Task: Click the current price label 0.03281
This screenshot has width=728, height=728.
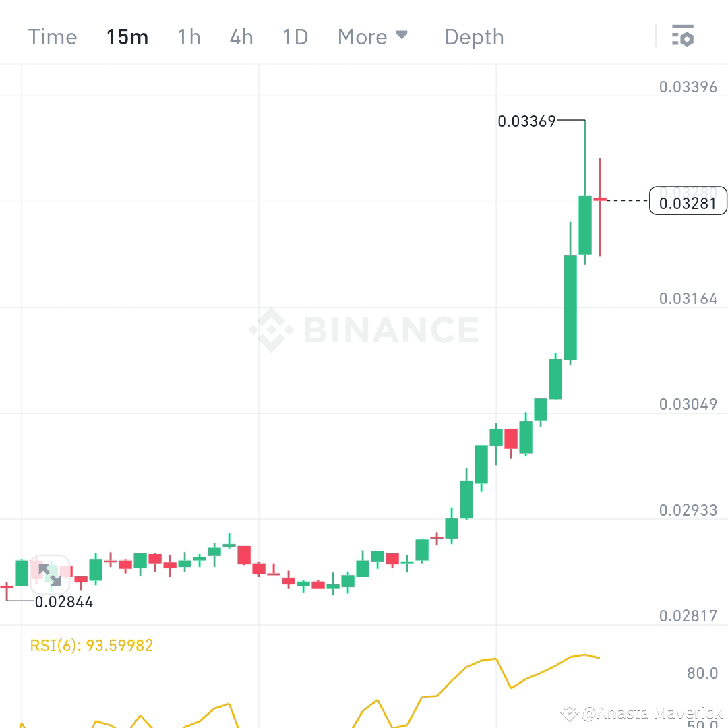Action: (688, 204)
